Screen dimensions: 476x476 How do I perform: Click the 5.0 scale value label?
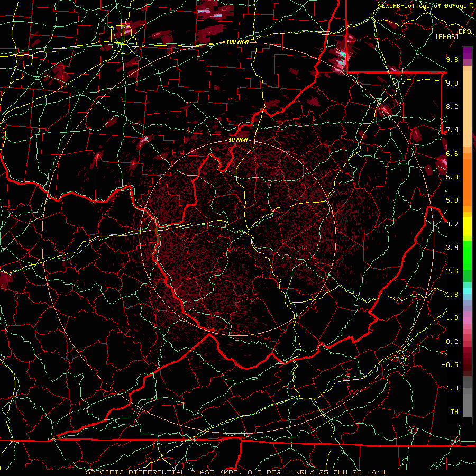pos(452,200)
